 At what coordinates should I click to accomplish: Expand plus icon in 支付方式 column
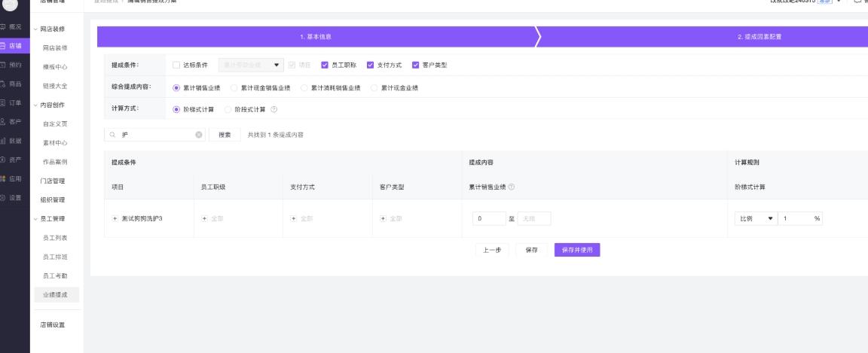click(293, 218)
